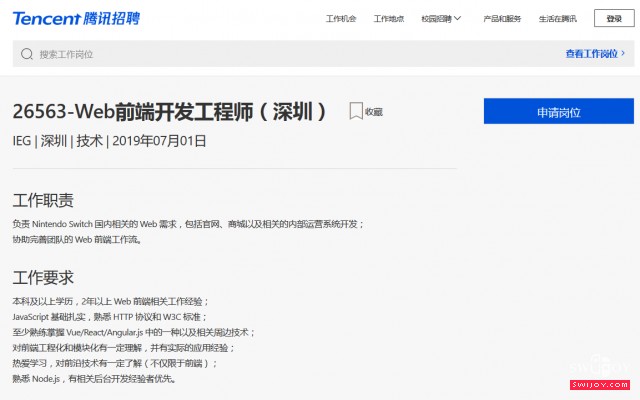Open the 生活在腾讯 menu item
The width and height of the screenshot is (640, 400).
(558, 19)
